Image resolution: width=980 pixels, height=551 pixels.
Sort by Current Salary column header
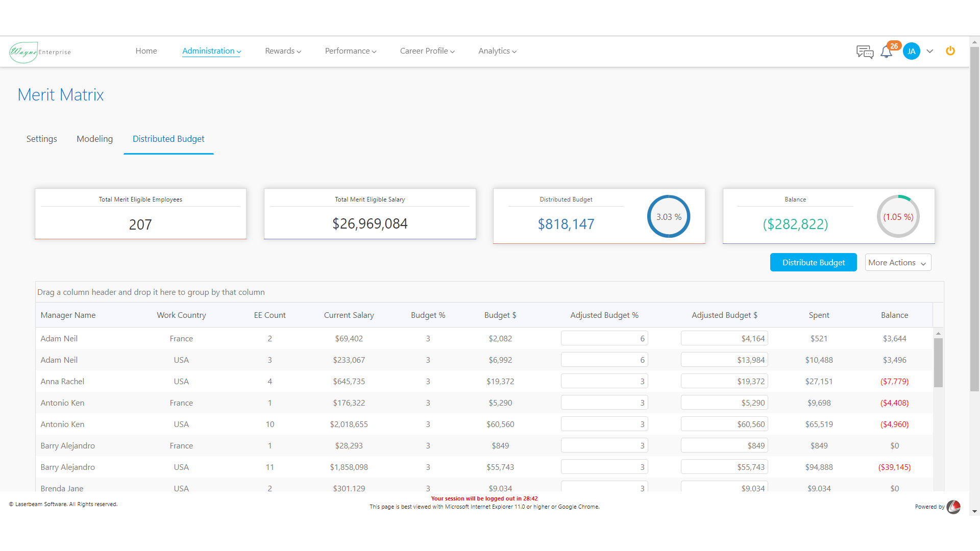pos(349,315)
